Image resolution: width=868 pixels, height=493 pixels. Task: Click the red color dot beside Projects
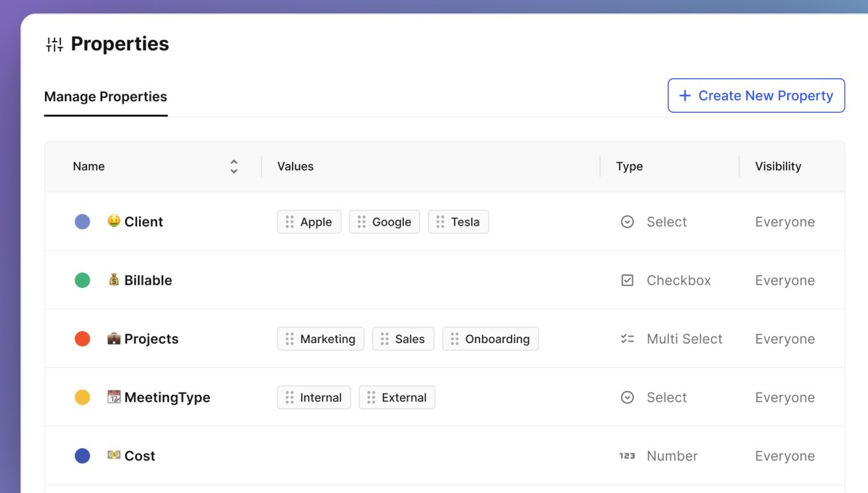(82, 338)
